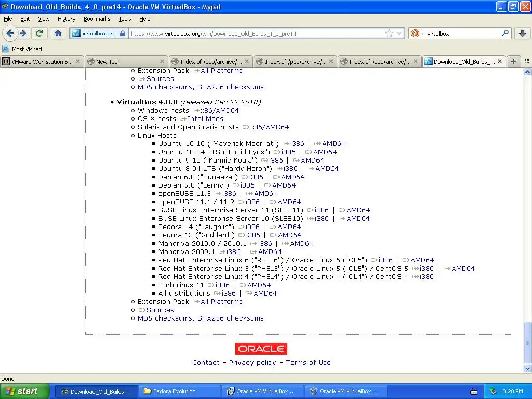Click the Oracle logo
Viewport: 532px width, 399px height.
[261, 349]
